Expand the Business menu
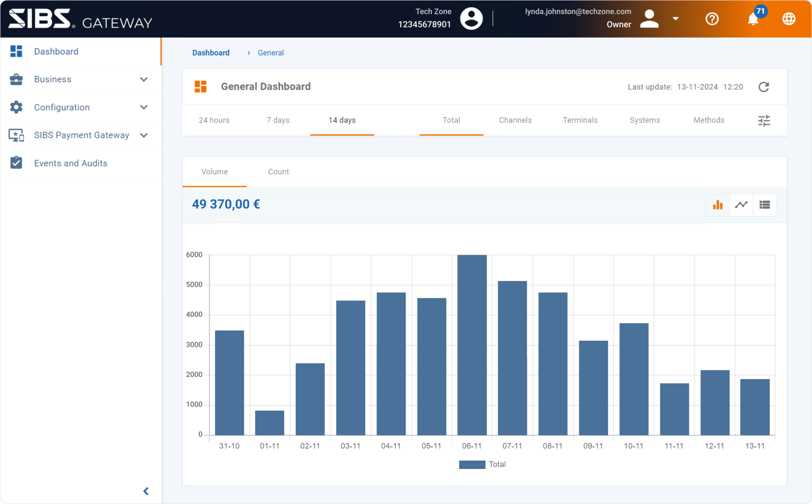The image size is (812, 504). tap(53, 79)
